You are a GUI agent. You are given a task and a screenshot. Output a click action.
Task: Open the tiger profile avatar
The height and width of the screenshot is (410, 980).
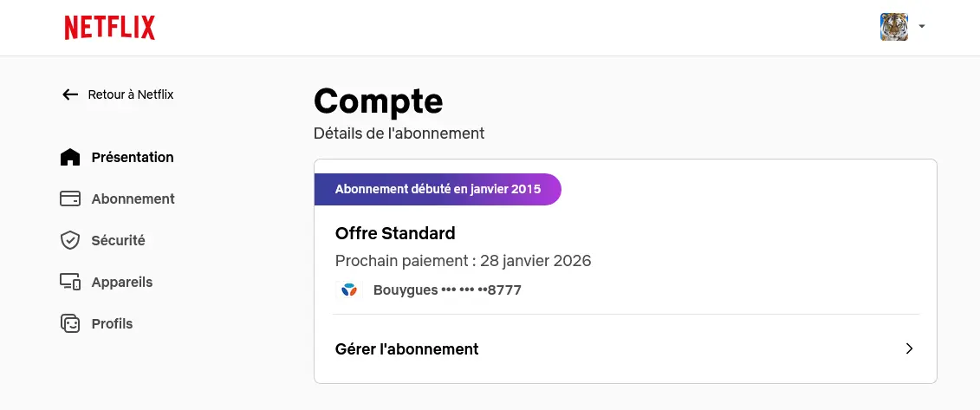893,27
